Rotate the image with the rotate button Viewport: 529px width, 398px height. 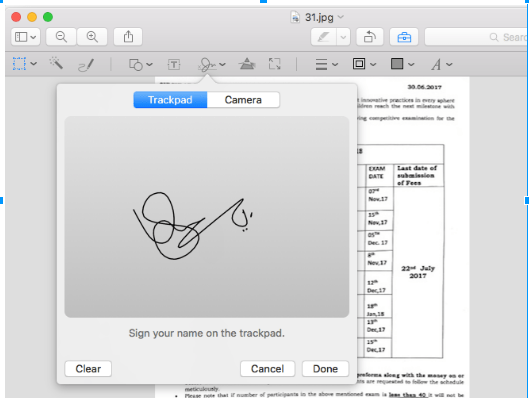click(370, 36)
